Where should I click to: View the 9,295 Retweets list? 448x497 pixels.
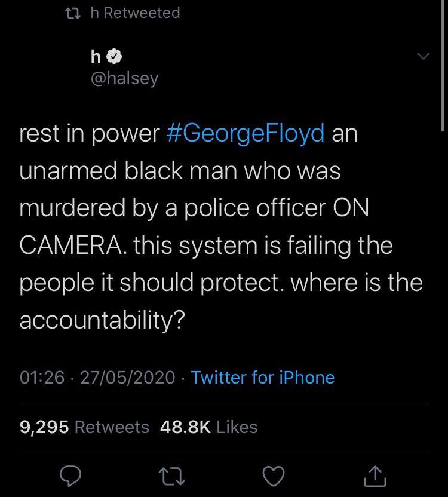(x=84, y=427)
